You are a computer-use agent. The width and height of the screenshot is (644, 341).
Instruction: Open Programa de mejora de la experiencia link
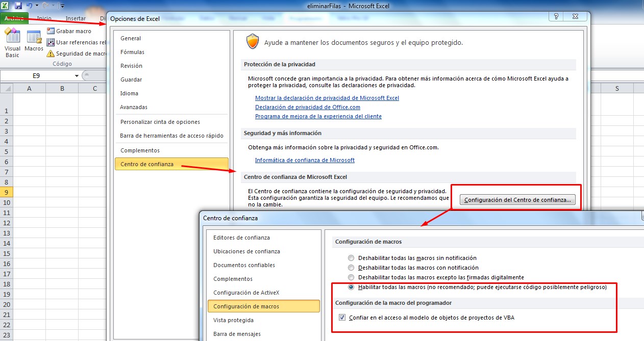pos(318,116)
